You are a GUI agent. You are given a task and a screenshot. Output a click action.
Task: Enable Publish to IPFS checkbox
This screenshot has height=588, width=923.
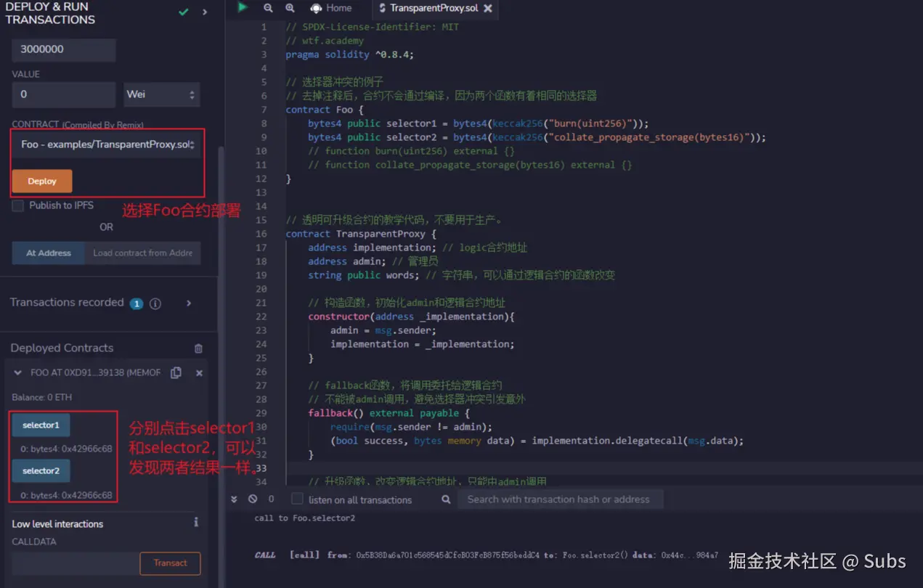18,205
